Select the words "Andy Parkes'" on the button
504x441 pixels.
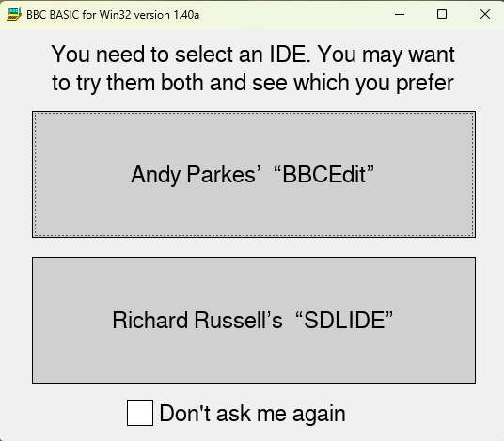coord(196,175)
